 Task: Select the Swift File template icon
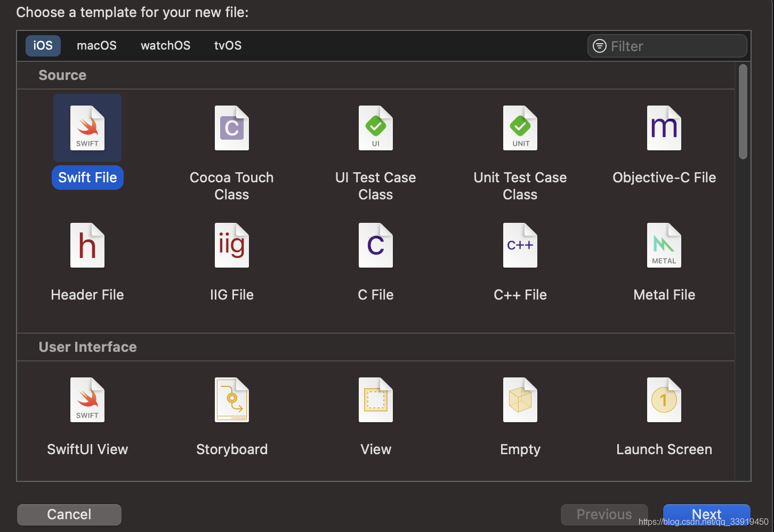point(87,128)
